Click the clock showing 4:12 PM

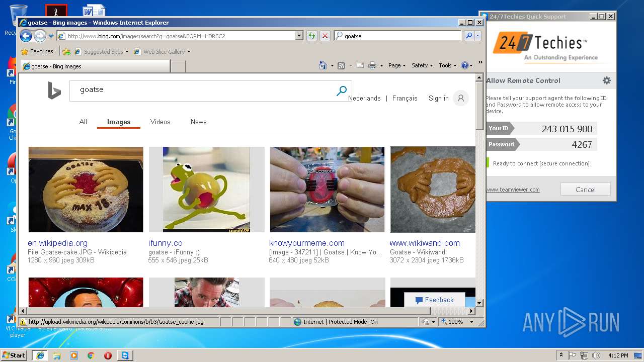[617, 355]
